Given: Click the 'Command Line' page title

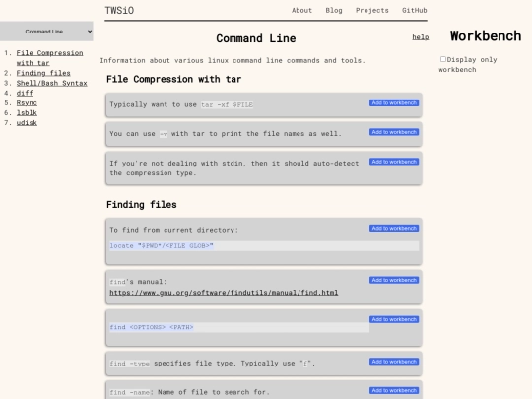Looking at the screenshot, I should (x=256, y=38).
